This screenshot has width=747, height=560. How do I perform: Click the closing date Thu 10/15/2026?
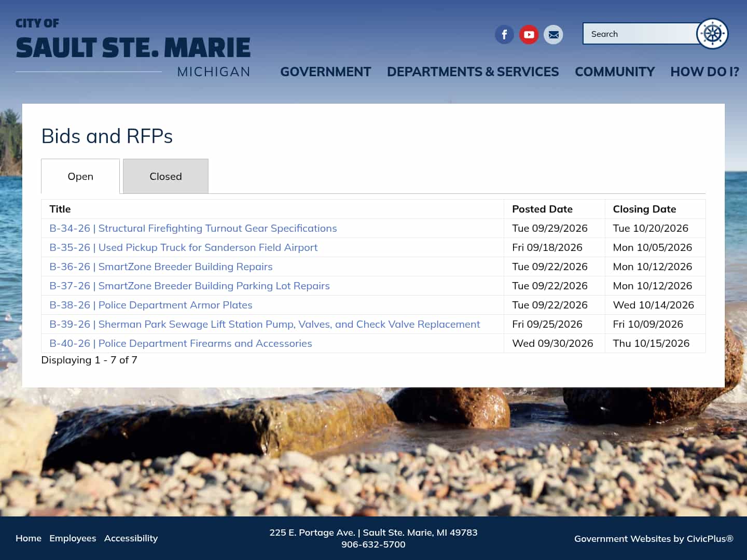pos(651,343)
